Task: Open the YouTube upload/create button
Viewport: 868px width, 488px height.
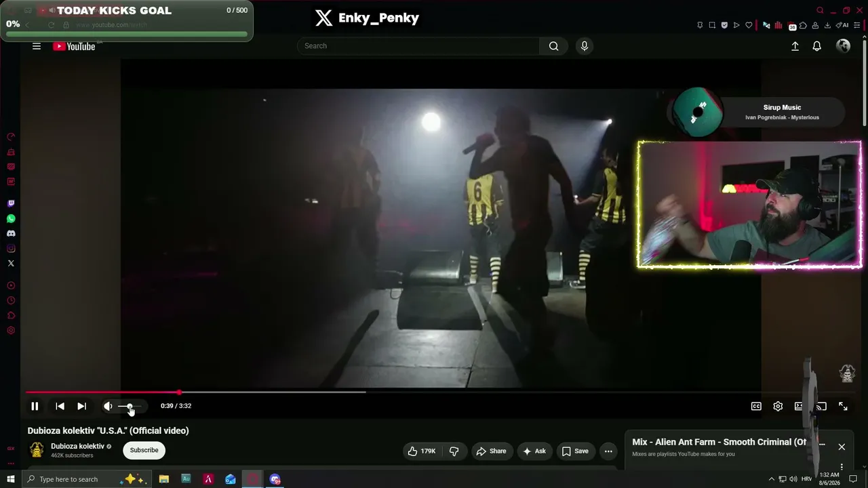Action: [795, 46]
